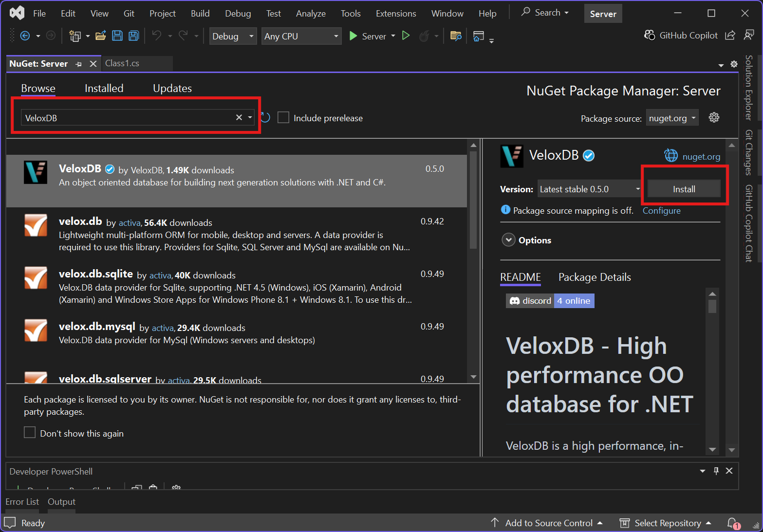
Task: Open the Developer PowerShell window options arrow
Action: [x=703, y=471]
